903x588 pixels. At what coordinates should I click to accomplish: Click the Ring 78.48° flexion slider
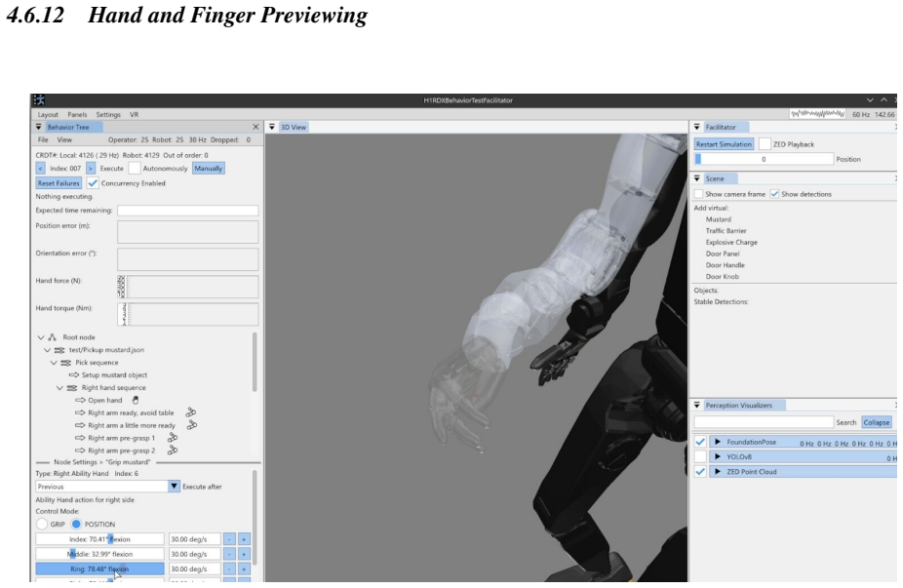99,569
